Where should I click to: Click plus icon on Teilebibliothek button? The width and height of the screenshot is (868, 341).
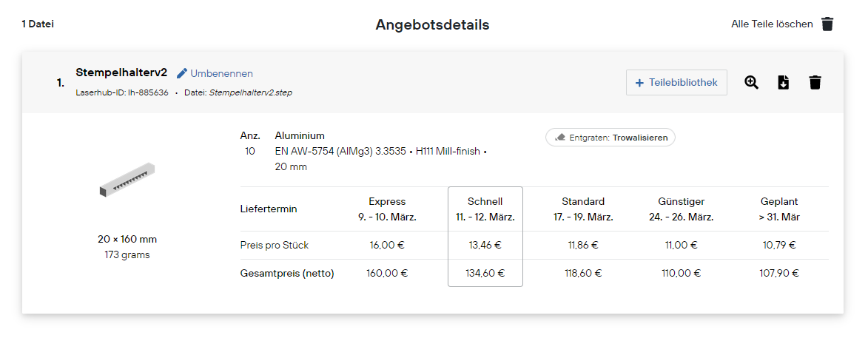coord(639,83)
